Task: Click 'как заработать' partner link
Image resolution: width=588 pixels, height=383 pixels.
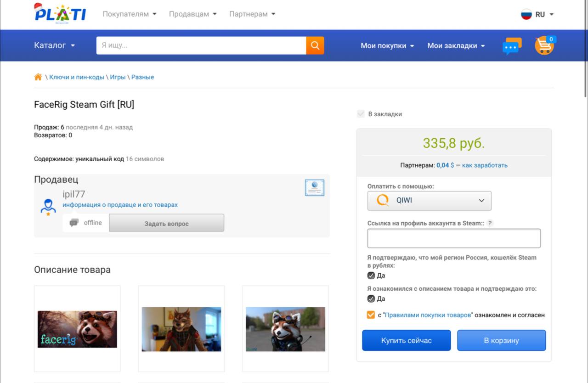Action: pyautogui.click(x=485, y=165)
